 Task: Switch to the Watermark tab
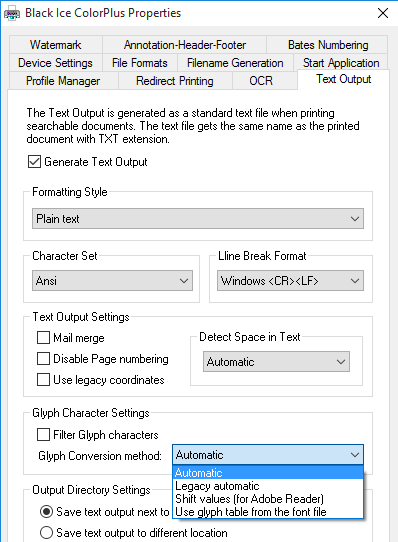(56, 45)
